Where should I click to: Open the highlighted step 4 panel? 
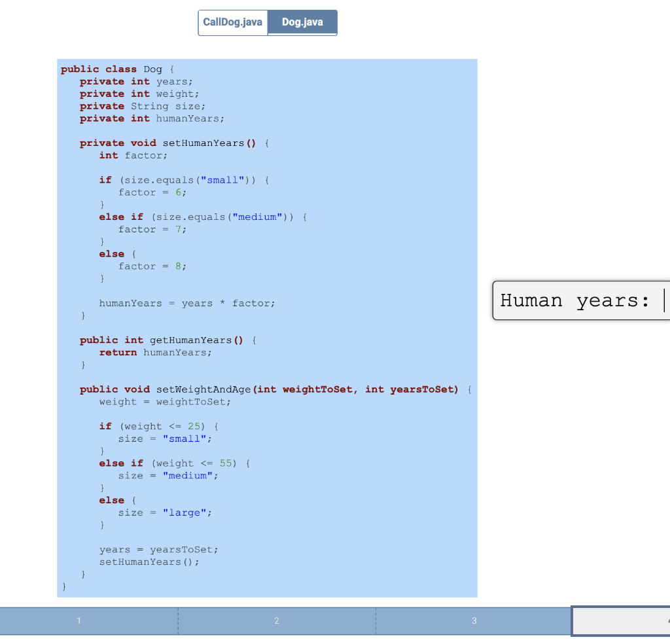(620, 621)
